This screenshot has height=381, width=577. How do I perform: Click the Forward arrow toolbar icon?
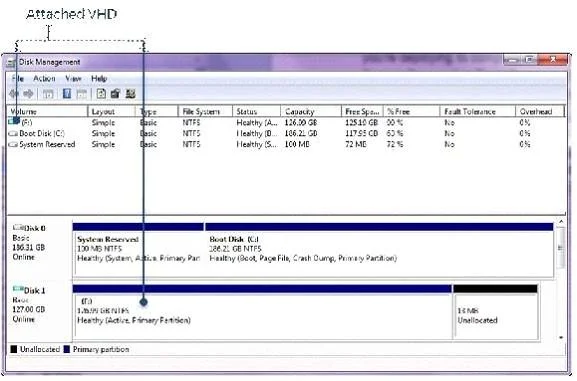pyautogui.click(x=28, y=94)
